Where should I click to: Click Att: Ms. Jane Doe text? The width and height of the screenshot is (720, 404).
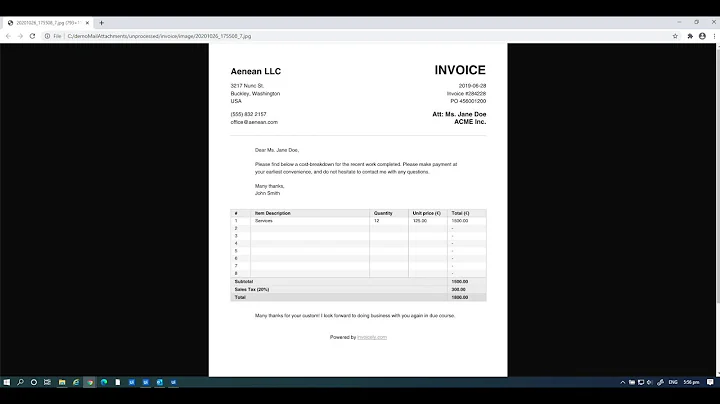[459, 114]
